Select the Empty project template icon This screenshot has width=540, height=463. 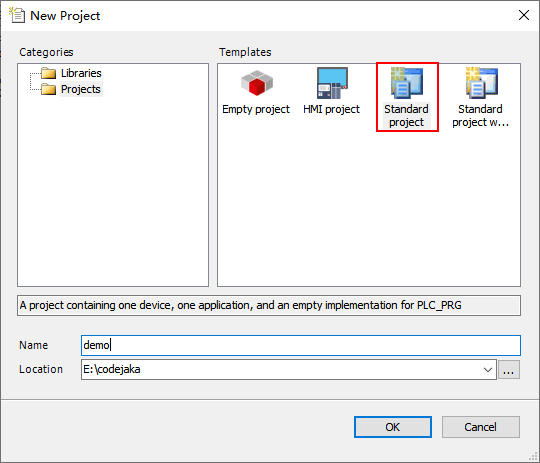[x=257, y=83]
